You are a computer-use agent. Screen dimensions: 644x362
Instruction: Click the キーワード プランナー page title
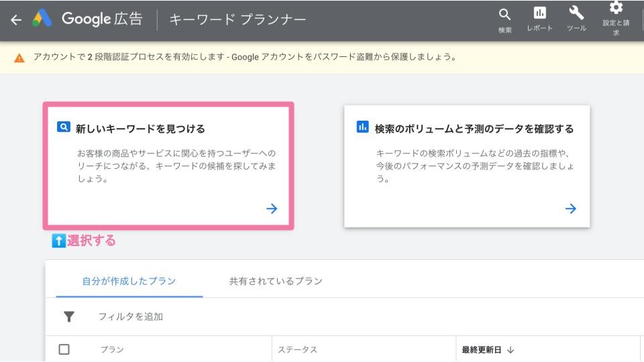tap(237, 19)
